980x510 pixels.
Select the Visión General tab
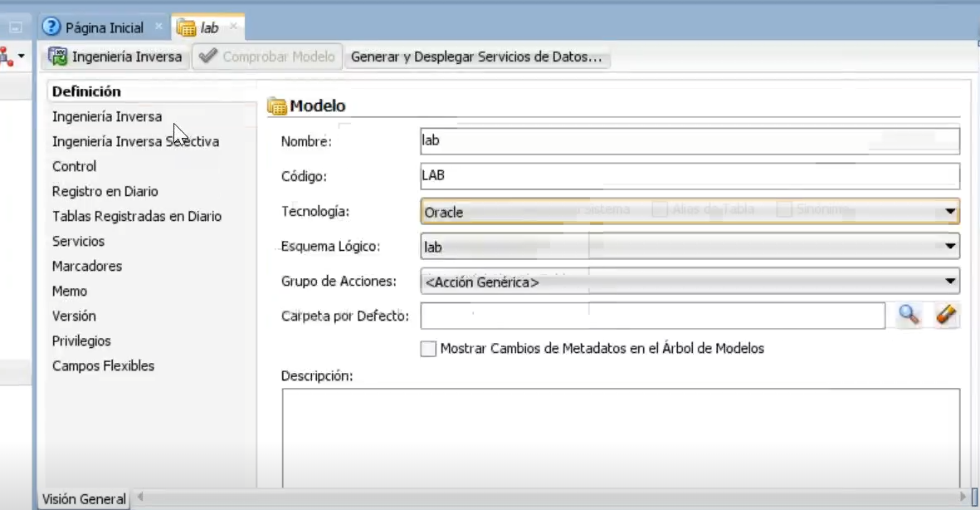(x=83, y=498)
